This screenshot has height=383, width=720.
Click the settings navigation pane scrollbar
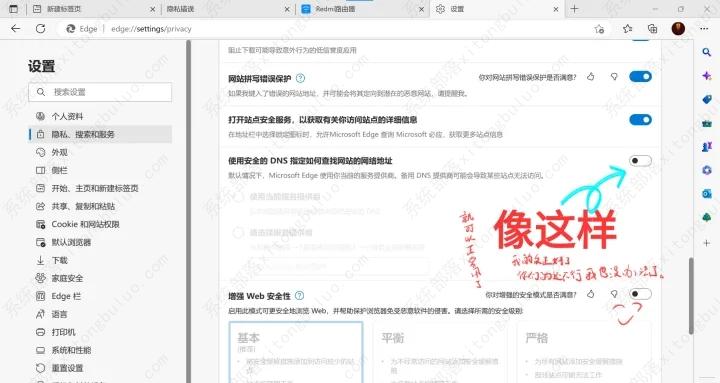tap(188, 211)
